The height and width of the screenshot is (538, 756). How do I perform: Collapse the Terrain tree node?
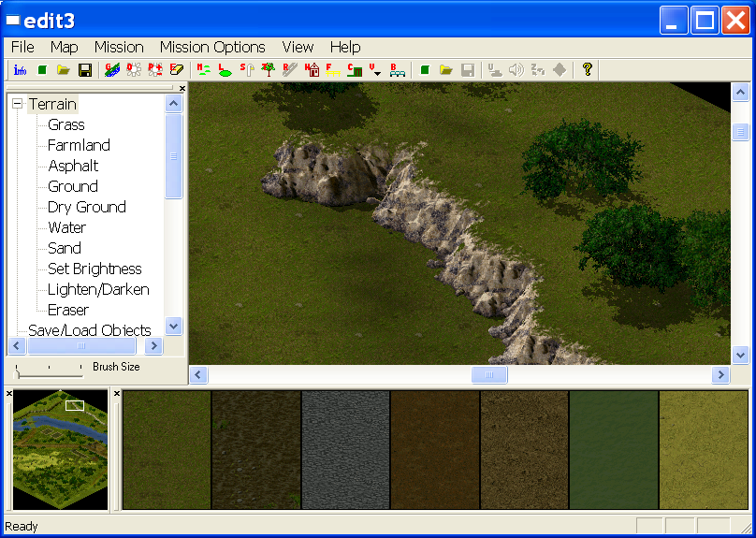[18, 104]
